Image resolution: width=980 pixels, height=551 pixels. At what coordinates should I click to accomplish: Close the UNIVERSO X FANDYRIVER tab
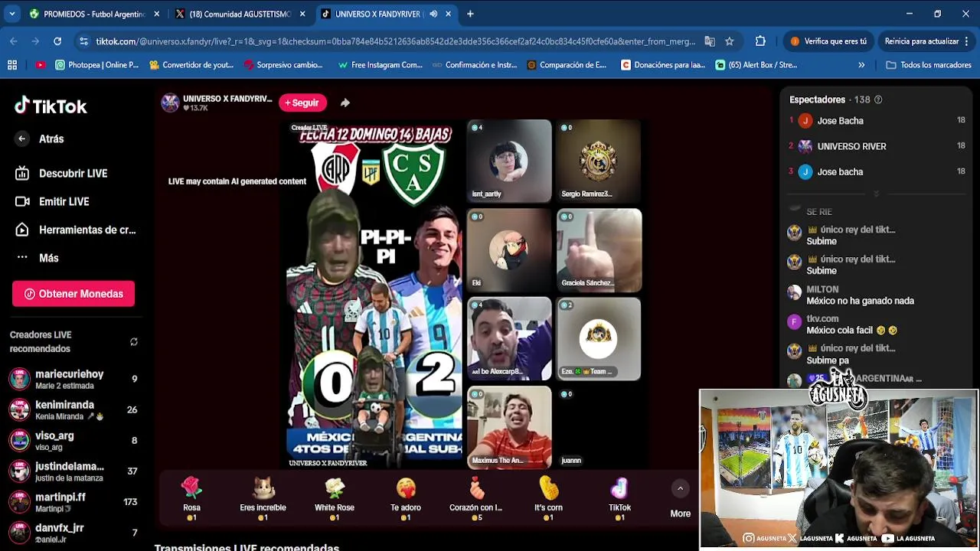click(x=449, y=14)
